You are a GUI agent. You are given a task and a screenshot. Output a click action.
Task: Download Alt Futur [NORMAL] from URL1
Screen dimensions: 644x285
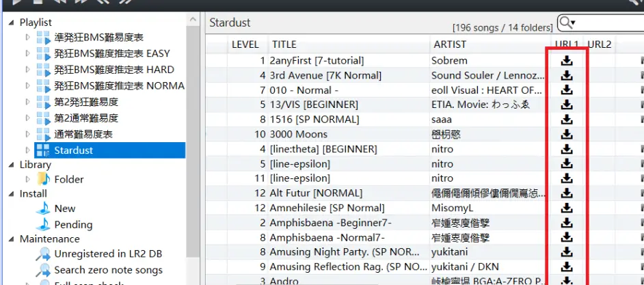click(x=567, y=193)
